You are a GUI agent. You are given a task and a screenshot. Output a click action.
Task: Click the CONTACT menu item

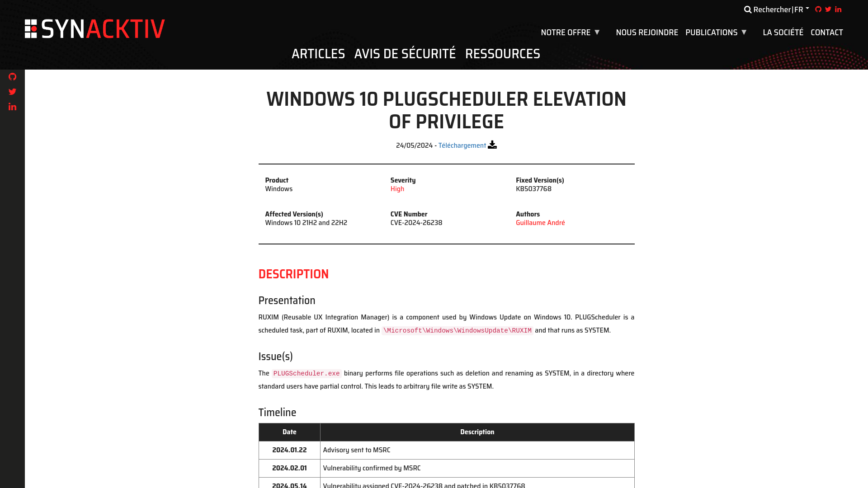[x=827, y=32]
